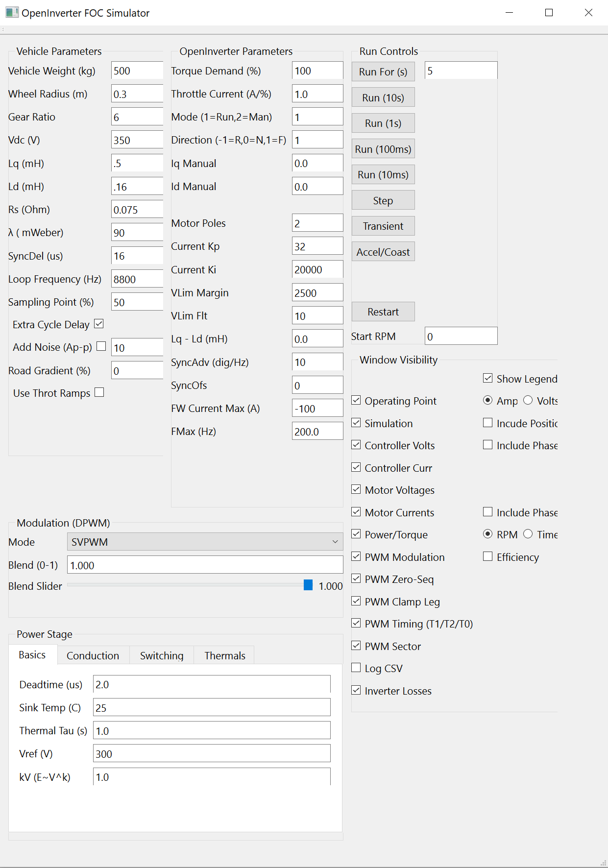Click the OpenInverter app icon in title bar

click(12, 13)
